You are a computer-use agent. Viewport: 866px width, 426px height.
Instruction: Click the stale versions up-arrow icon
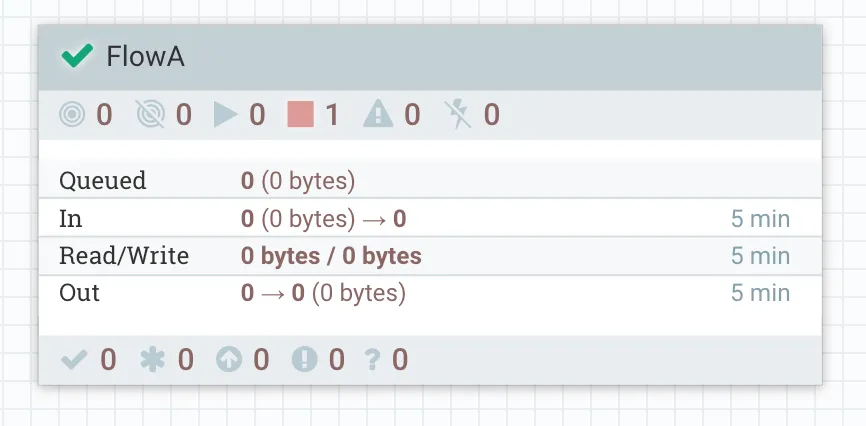pyautogui.click(x=229, y=359)
